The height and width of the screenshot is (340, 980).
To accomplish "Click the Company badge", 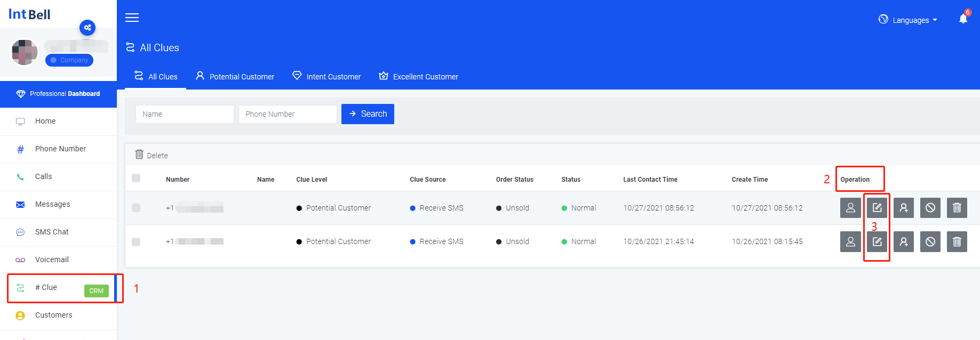I will tap(69, 60).
